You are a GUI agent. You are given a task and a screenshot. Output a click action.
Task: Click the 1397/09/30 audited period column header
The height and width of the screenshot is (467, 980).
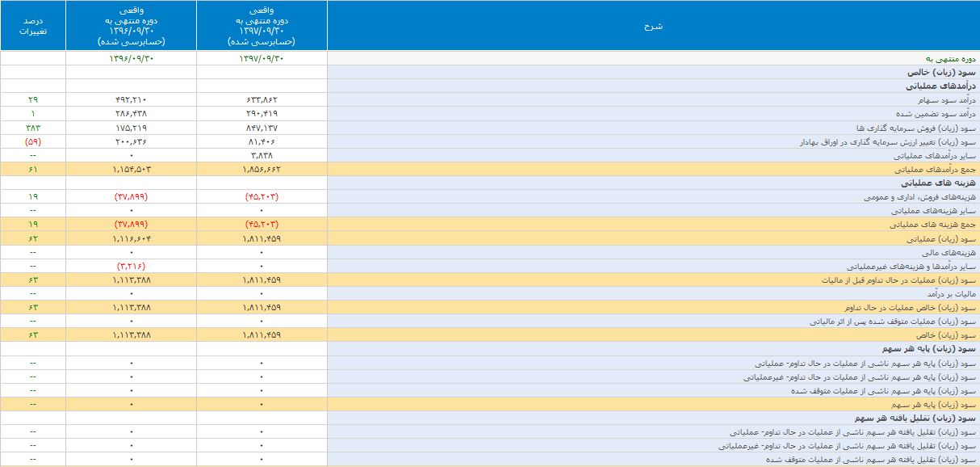[x=262, y=26]
